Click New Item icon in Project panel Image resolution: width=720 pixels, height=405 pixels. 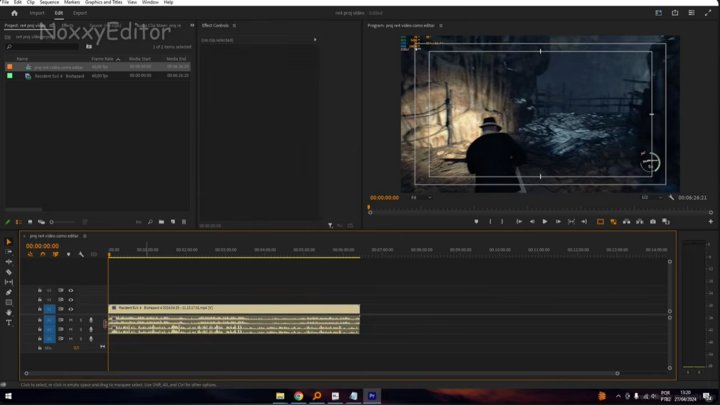point(173,222)
